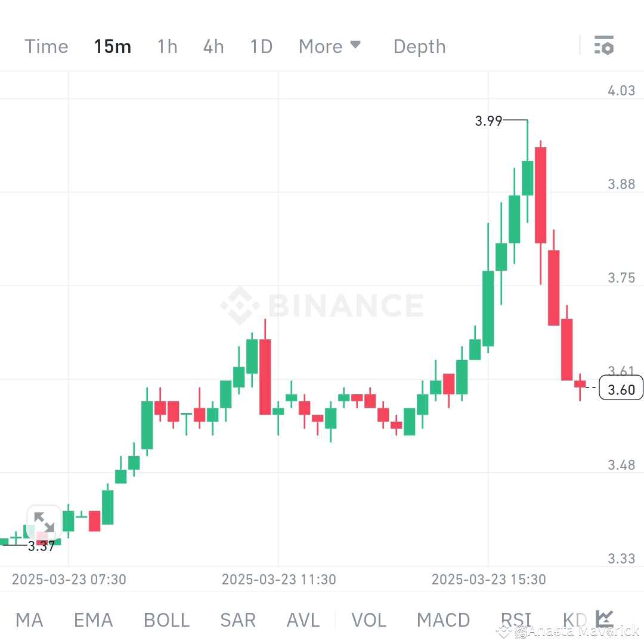The width and height of the screenshot is (644, 644).
Task: Toggle the RSI indicator
Action: pos(515,620)
